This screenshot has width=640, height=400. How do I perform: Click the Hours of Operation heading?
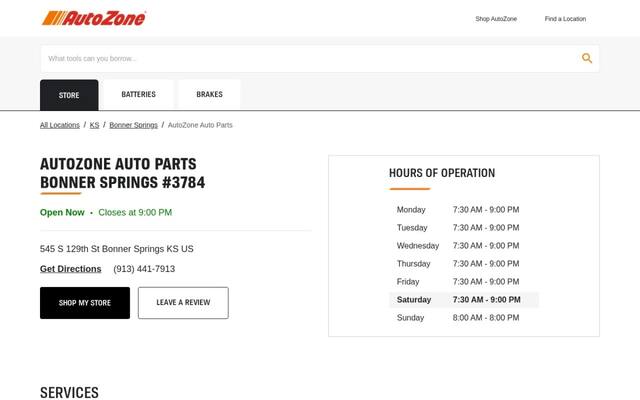(442, 173)
